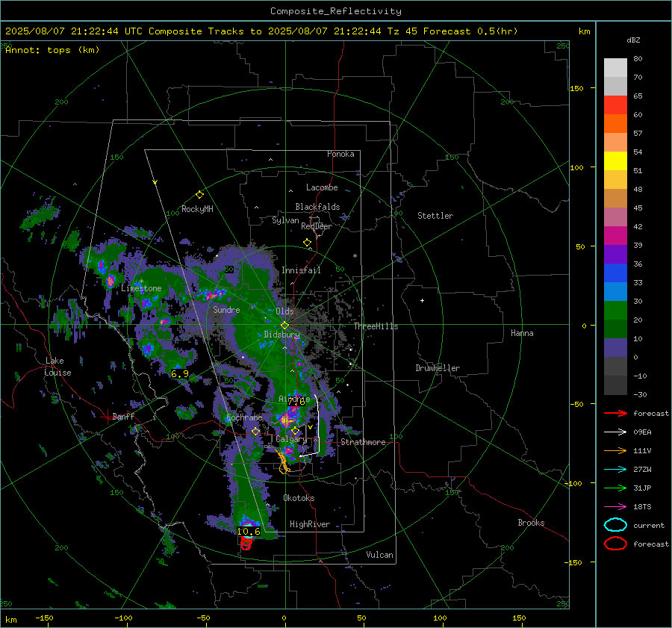Click the dBZ legend heading
Image resolution: width=672 pixels, height=628 pixels.
[x=633, y=40]
